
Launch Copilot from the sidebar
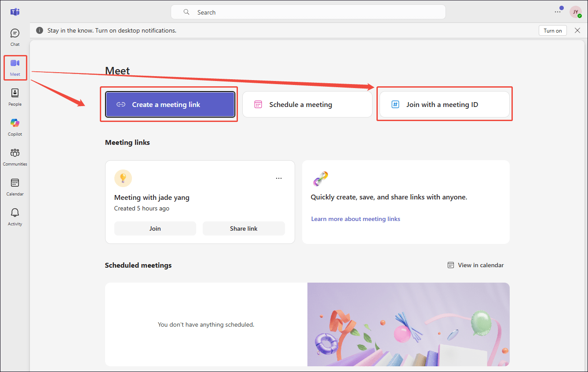tap(15, 126)
